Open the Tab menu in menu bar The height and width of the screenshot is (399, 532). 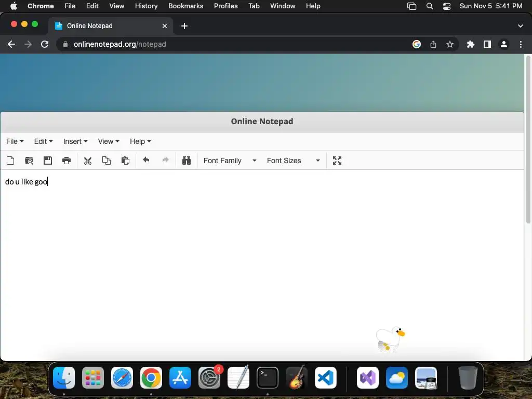[x=254, y=6]
